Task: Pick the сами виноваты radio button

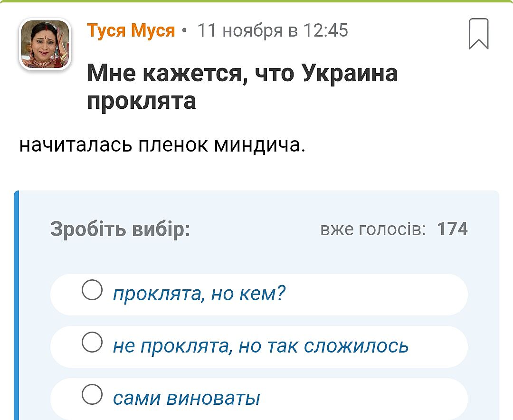Action: 92,393
